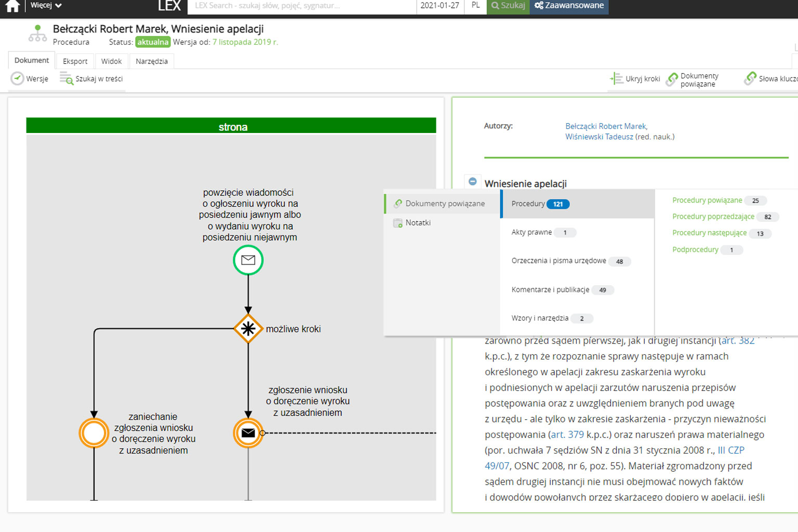Click the LEX Search input field
798x532 pixels.
pos(301,6)
